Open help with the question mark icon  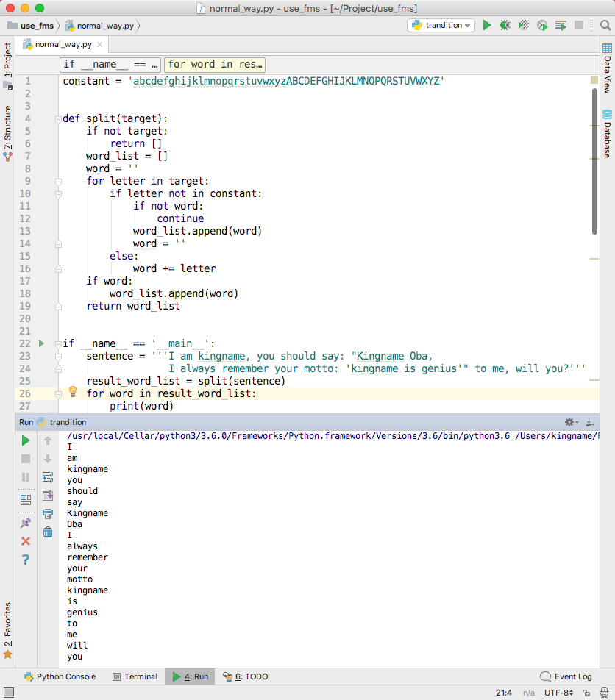[26, 560]
